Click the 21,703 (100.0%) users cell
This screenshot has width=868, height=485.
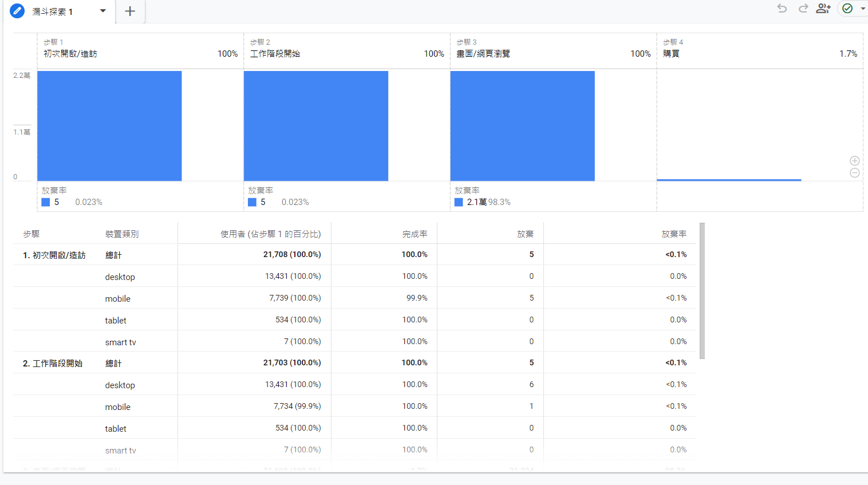point(292,362)
